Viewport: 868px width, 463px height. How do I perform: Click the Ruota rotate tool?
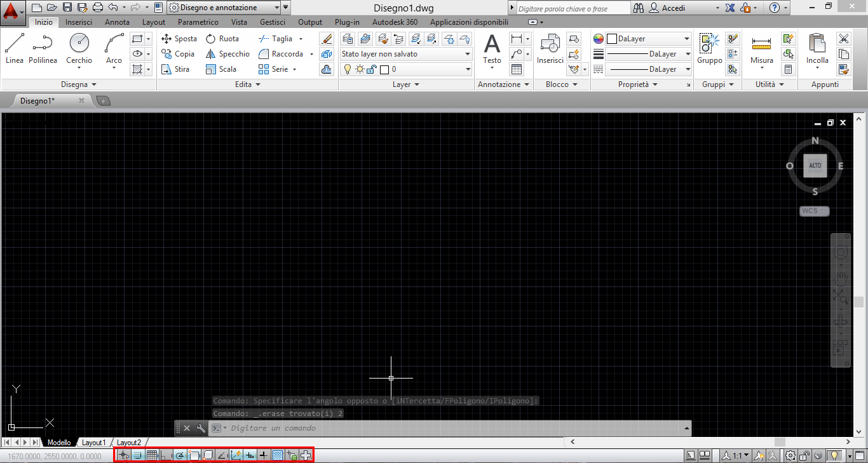(x=222, y=39)
